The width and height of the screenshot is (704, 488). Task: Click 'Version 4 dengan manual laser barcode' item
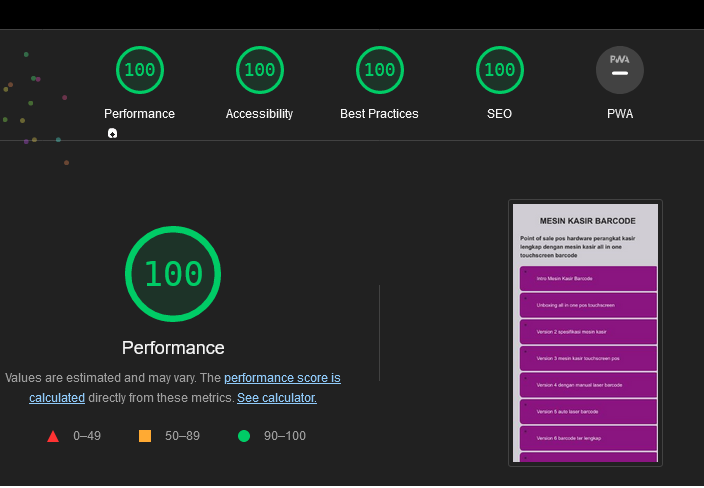click(588, 385)
